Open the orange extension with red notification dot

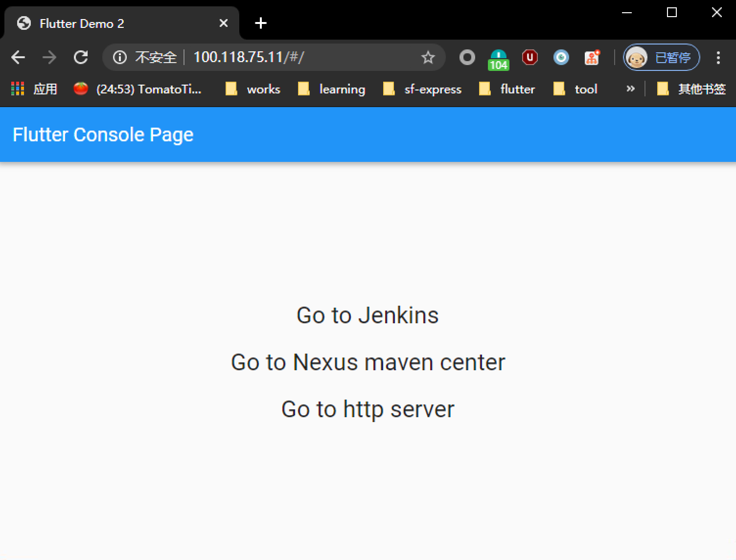point(592,57)
